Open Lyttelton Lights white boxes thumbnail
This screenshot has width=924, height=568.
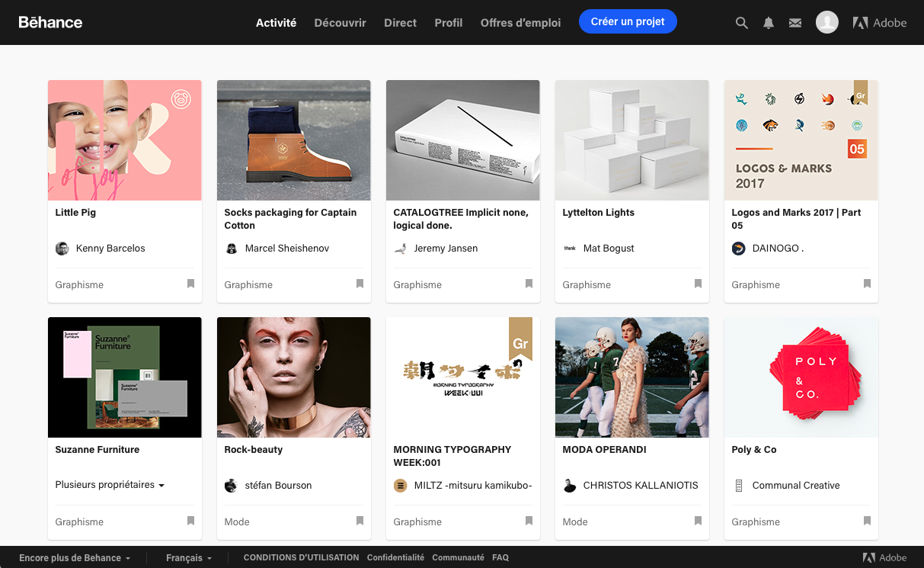pos(632,140)
